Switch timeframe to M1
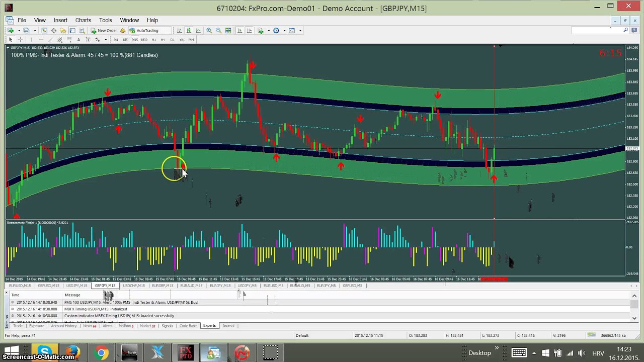The height and width of the screenshot is (362, 644). [x=116, y=40]
